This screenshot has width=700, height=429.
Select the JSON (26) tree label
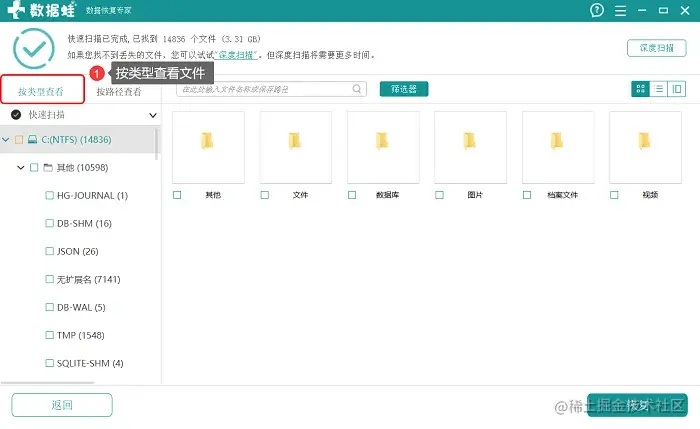pyautogui.click(x=78, y=251)
